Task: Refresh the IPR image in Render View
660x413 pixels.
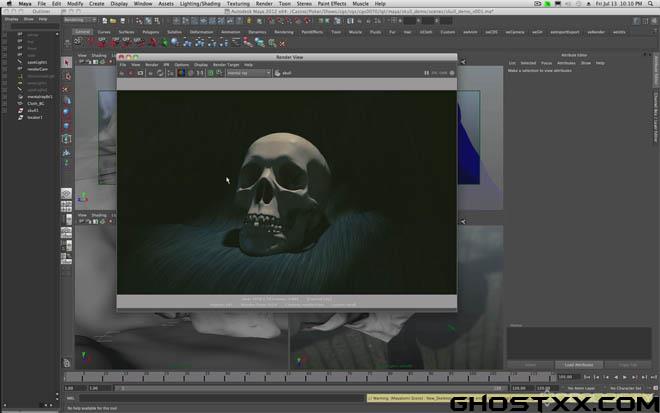Action: 160,73
